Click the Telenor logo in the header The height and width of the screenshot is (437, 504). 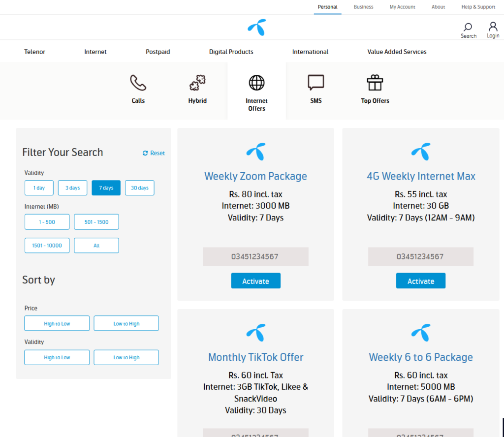257,28
